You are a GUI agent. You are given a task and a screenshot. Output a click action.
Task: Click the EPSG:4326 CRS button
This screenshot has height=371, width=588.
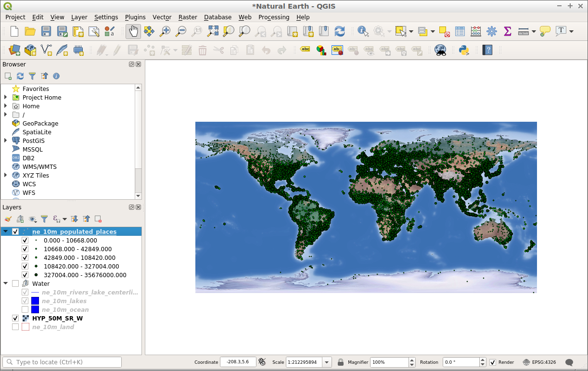[x=539, y=362]
